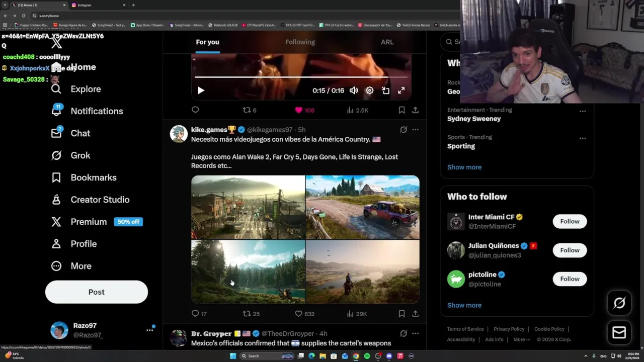Screen dimensions: 644x362
Task: Open Bookmarks in the sidebar
Action: coord(84,177)
